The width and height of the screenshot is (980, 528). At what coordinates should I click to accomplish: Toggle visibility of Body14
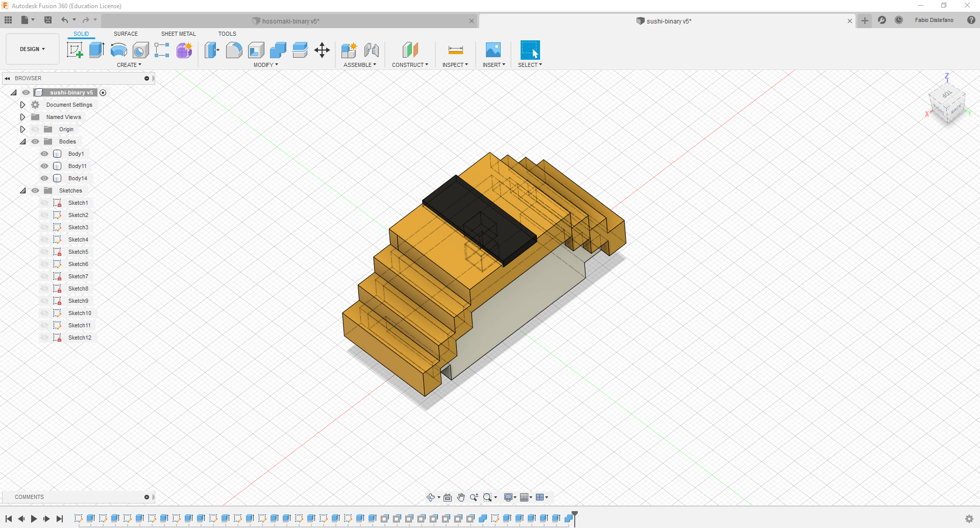click(x=44, y=178)
